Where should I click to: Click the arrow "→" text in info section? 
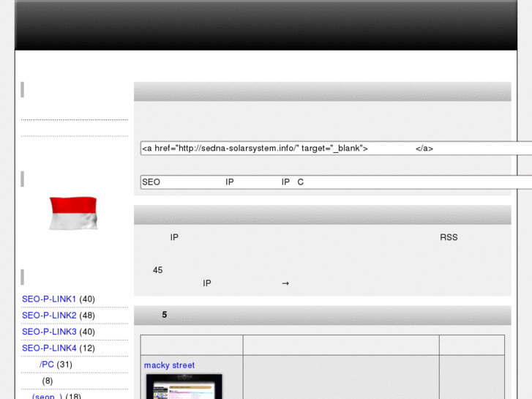click(285, 283)
